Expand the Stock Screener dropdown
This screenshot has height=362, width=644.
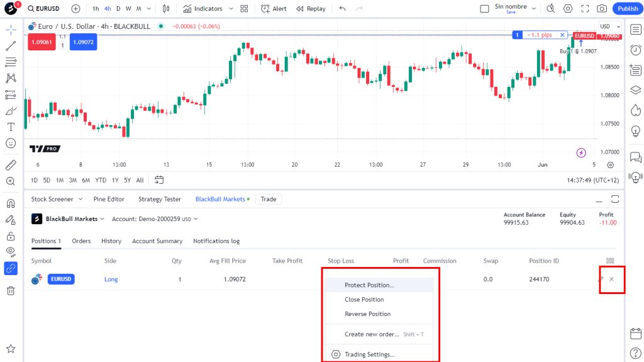pyautogui.click(x=80, y=199)
